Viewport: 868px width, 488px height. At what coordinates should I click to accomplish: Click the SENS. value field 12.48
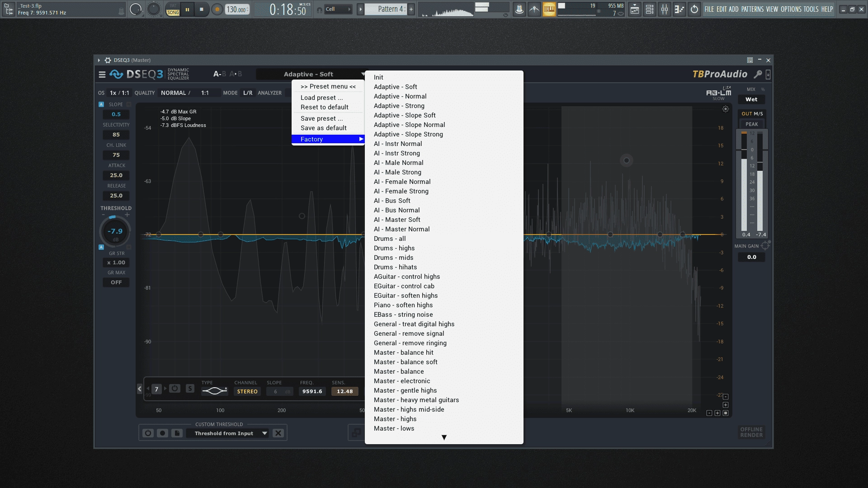pyautogui.click(x=344, y=392)
